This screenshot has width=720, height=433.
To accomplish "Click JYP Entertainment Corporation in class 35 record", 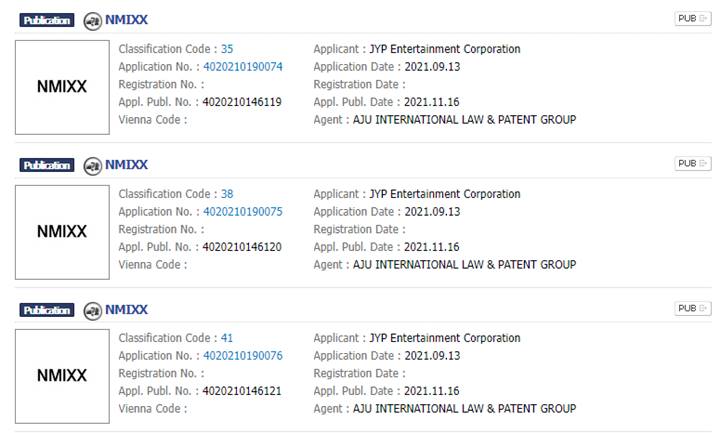I will (x=445, y=49).
